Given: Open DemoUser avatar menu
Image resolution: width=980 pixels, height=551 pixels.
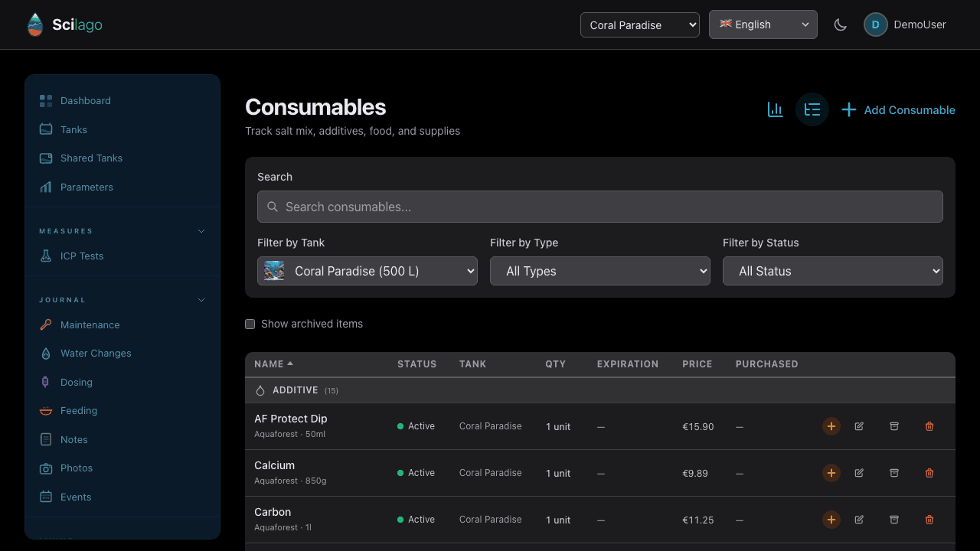Looking at the screenshot, I should (875, 24).
